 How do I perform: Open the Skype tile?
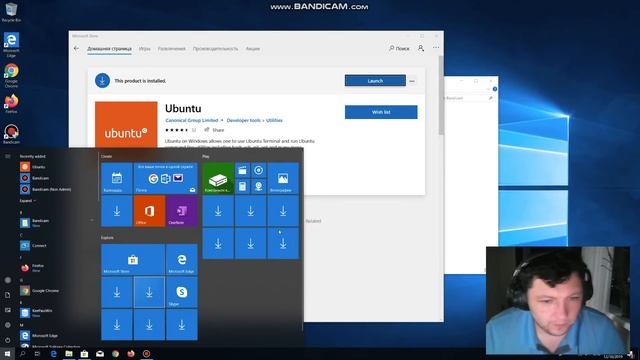(182, 292)
